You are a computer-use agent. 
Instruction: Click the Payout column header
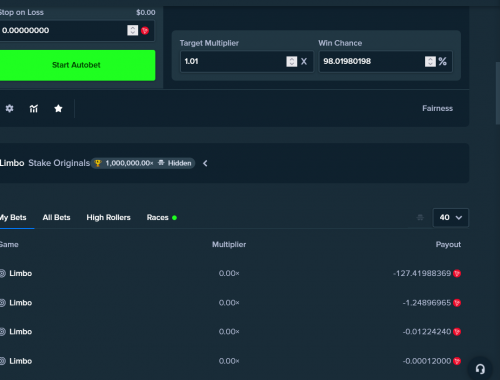[448, 244]
